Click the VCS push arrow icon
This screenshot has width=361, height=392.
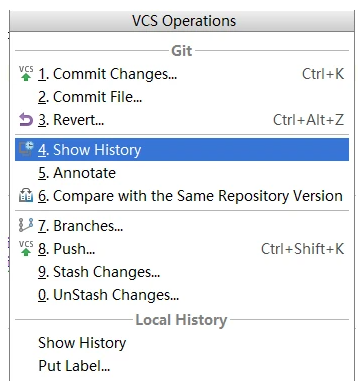pos(26,248)
